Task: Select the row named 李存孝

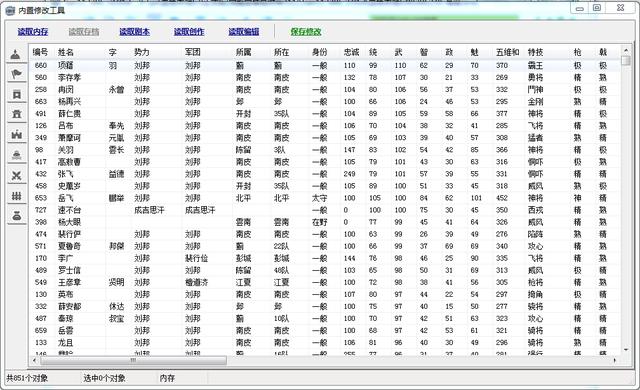Action: 325,78
